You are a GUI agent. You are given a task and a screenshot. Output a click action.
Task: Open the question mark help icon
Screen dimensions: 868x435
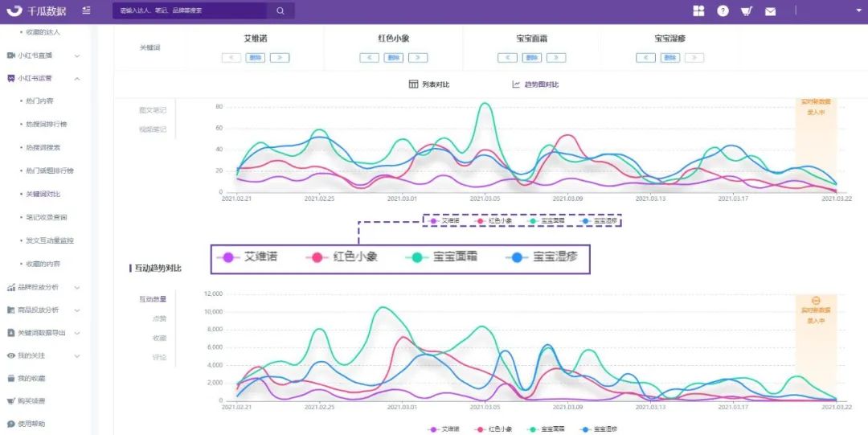(x=723, y=10)
